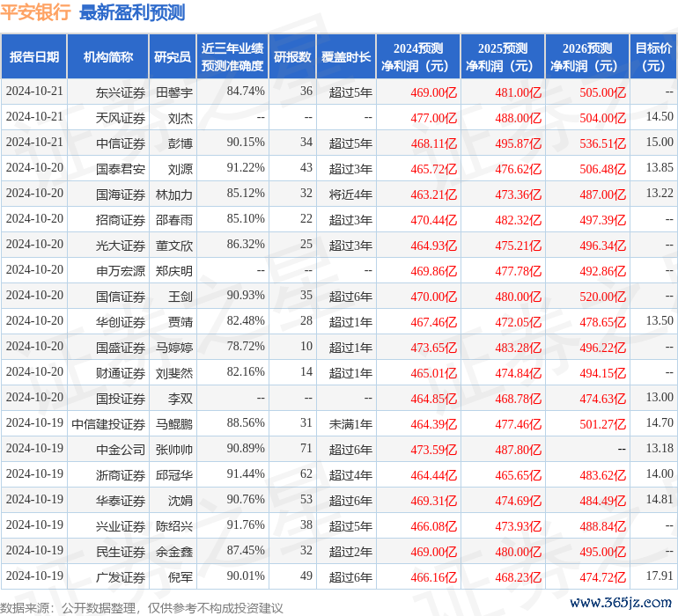Click 2024 forecast 468.11亿
The width and height of the screenshot is (678, 616).
click(x=434, y=143)
